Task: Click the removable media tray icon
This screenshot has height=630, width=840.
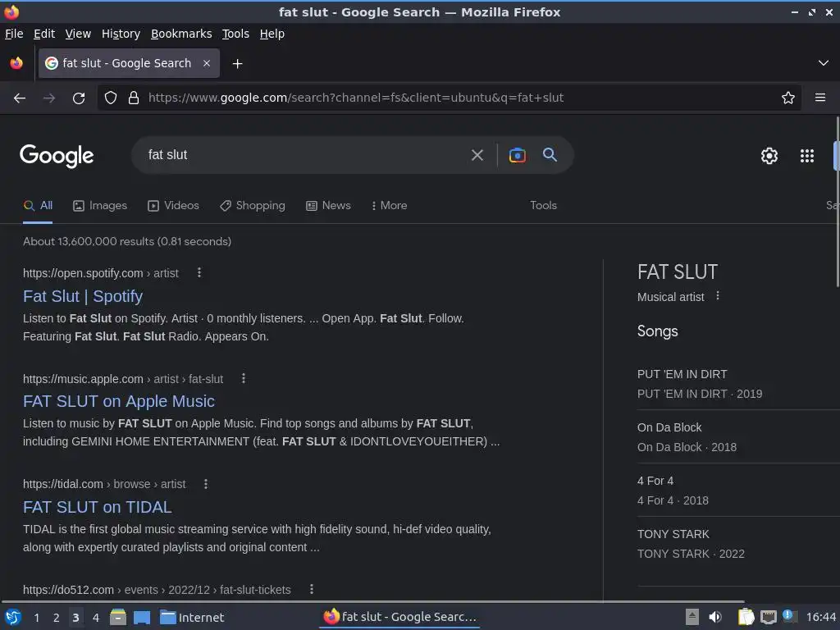Action: 692,617
